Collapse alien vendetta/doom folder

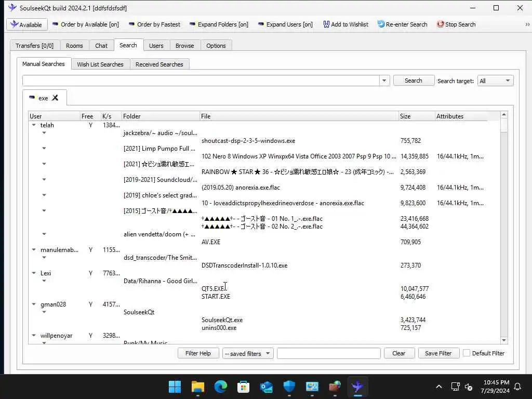(44, 234)
